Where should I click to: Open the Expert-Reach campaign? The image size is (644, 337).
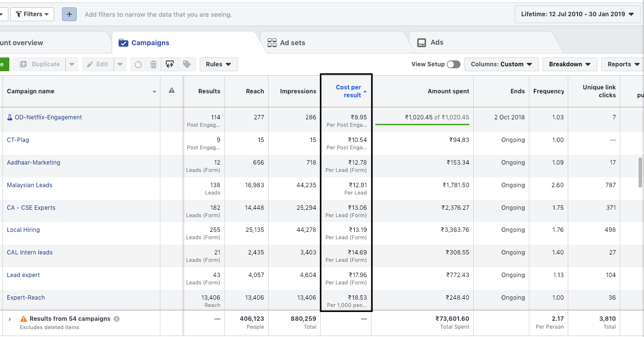tap(26, 298)
